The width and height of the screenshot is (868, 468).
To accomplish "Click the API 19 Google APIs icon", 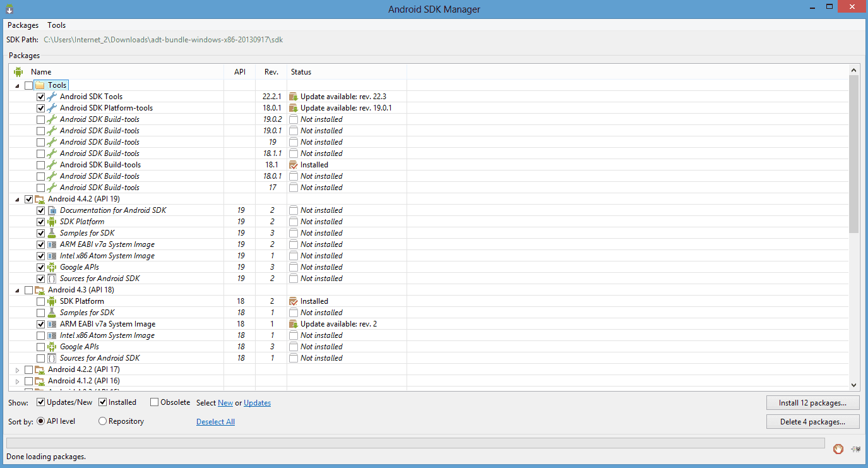I will [52, 267].
